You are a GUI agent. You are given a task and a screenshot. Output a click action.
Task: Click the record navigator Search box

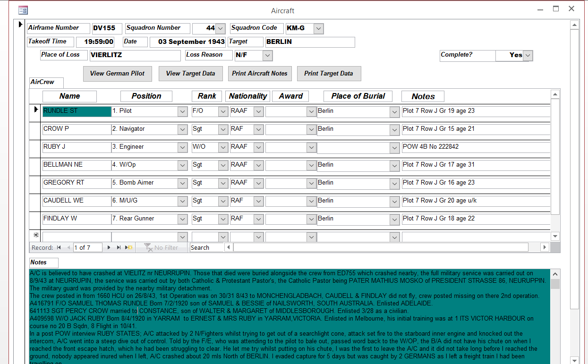(x=206, y=247)
